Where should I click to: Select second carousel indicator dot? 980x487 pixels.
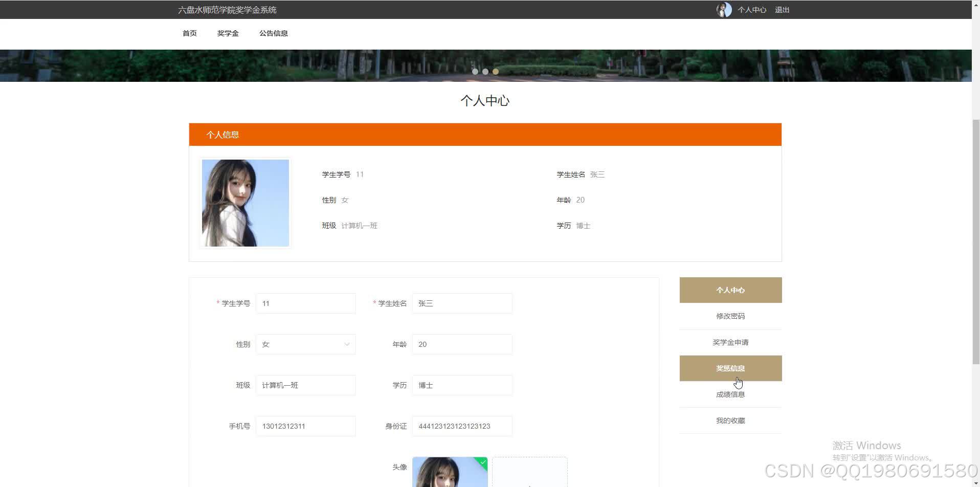[485, 72]
